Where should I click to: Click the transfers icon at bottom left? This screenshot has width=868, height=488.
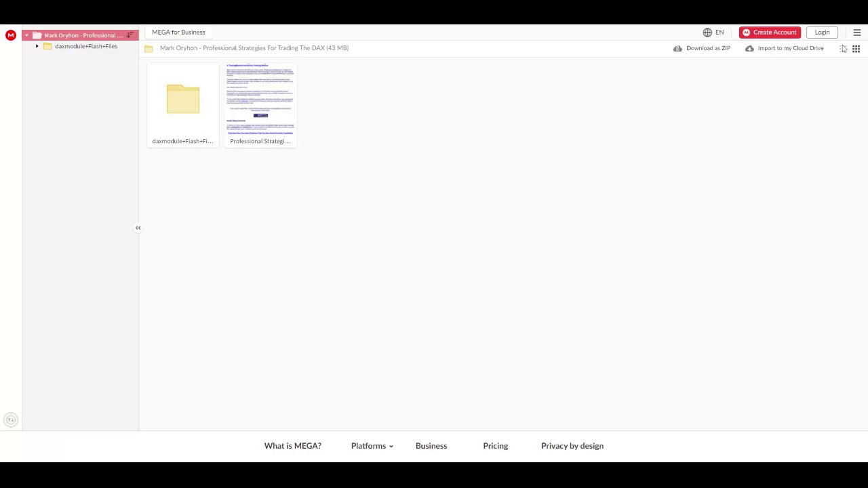click(x=10, y=420)
